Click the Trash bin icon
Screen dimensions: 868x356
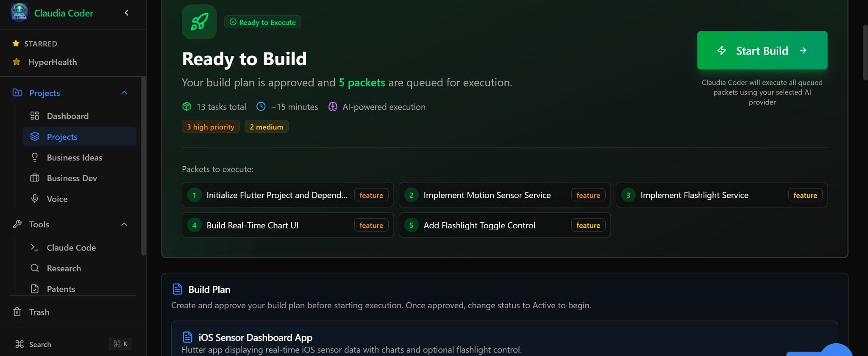coord(17,312)
